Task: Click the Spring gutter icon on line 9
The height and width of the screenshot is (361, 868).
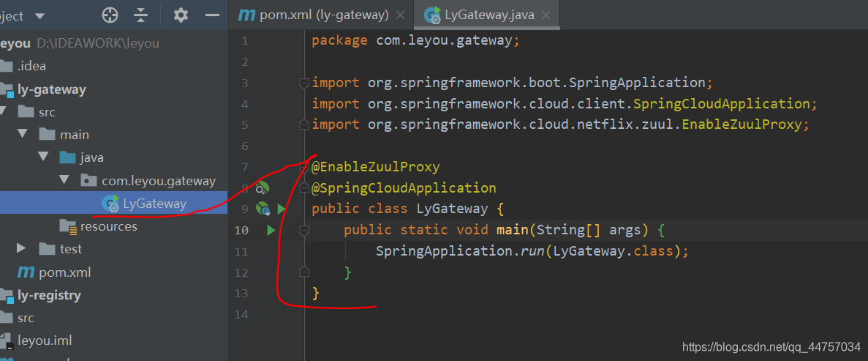Action: tap(263, 209)
